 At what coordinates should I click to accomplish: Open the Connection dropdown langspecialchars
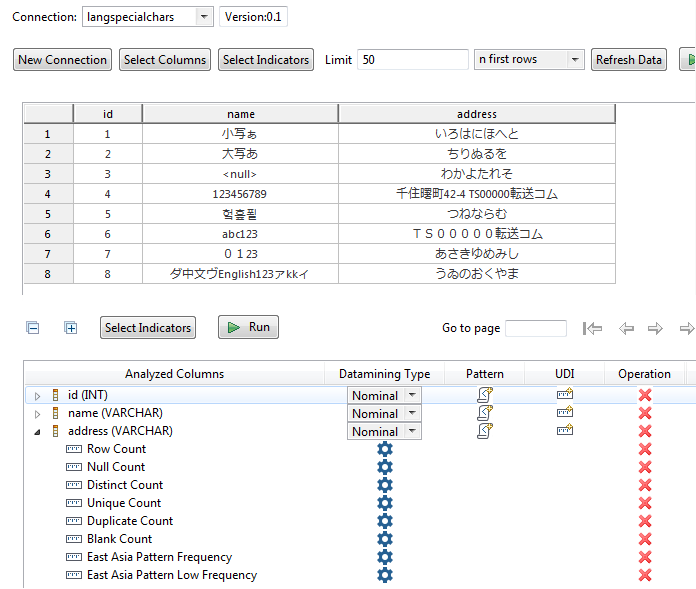[204, 17]
